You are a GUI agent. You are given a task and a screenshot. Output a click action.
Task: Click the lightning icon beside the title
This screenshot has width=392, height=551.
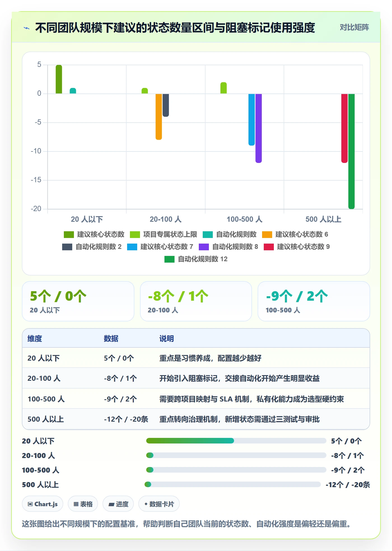(27, 28)
